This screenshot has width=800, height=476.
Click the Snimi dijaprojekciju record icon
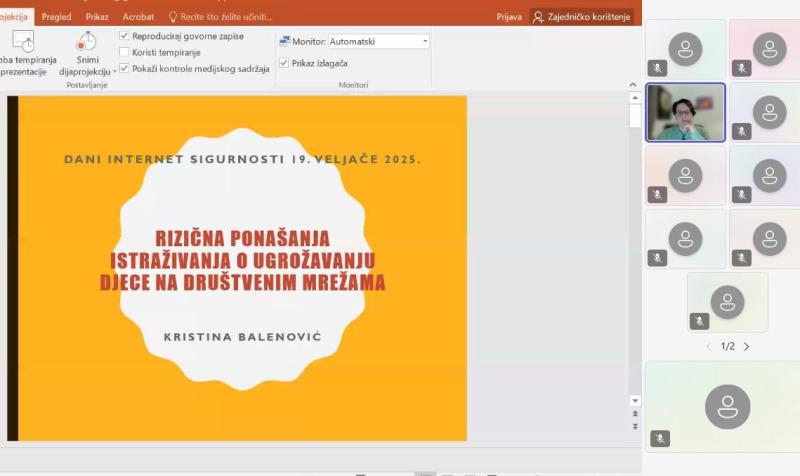87,41
